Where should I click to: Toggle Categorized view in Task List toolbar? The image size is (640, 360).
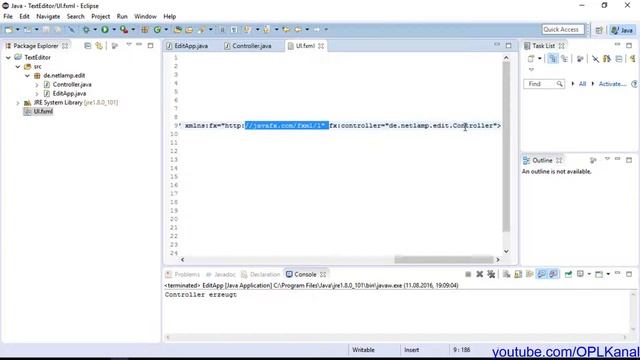(x=553, y=59)
